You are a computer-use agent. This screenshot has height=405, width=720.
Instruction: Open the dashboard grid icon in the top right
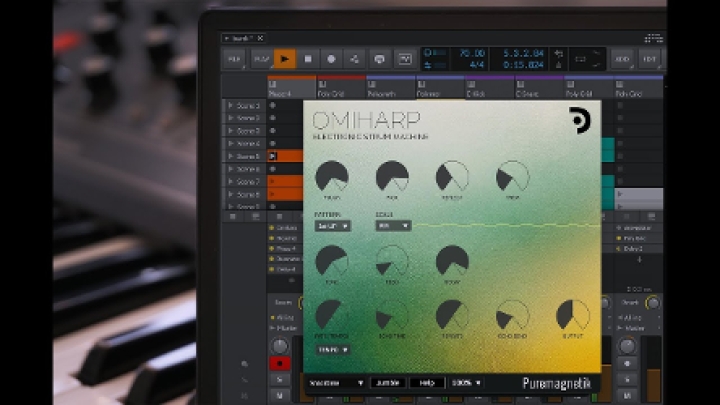[653, 39]
